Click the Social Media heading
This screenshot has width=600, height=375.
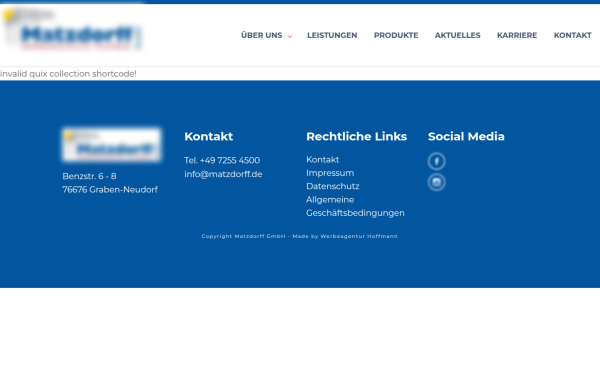466,137
